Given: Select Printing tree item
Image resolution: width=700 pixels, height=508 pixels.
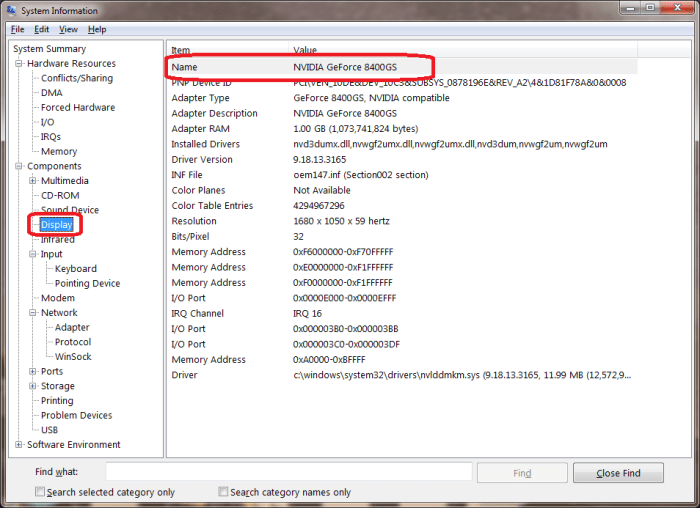Looking at the screenshot, I should pyautogui.click(x=57, y=400).
